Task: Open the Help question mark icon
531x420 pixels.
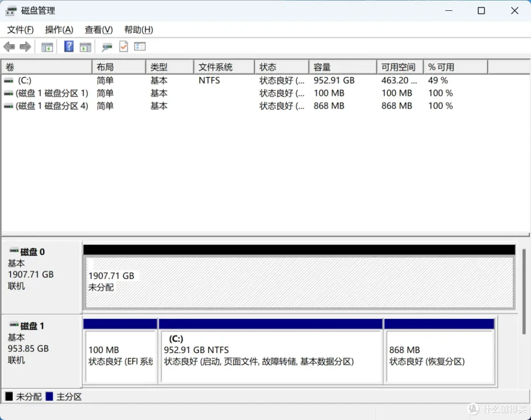Action: (69, 46)
